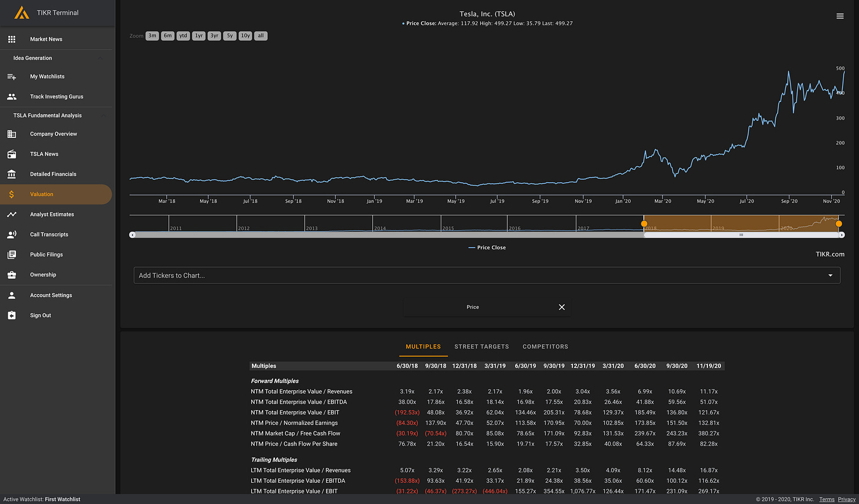Go to Detailed Financials
This screenshot has height=504, width=859.
(53, 174)
